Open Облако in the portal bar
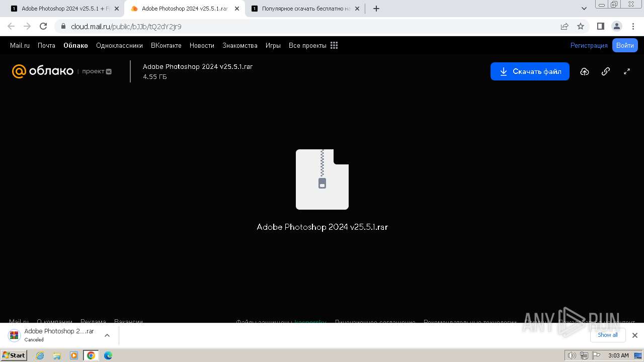The image size is (644, 362). coord(75,45)
